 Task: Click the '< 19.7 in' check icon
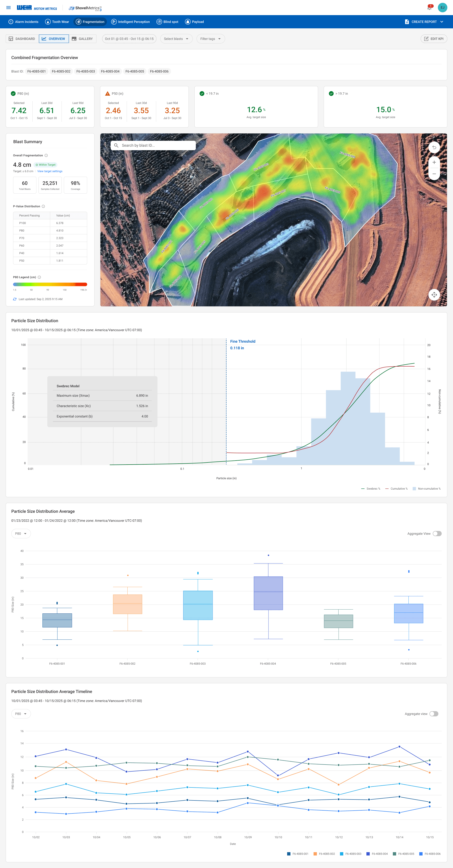[202, 94]
